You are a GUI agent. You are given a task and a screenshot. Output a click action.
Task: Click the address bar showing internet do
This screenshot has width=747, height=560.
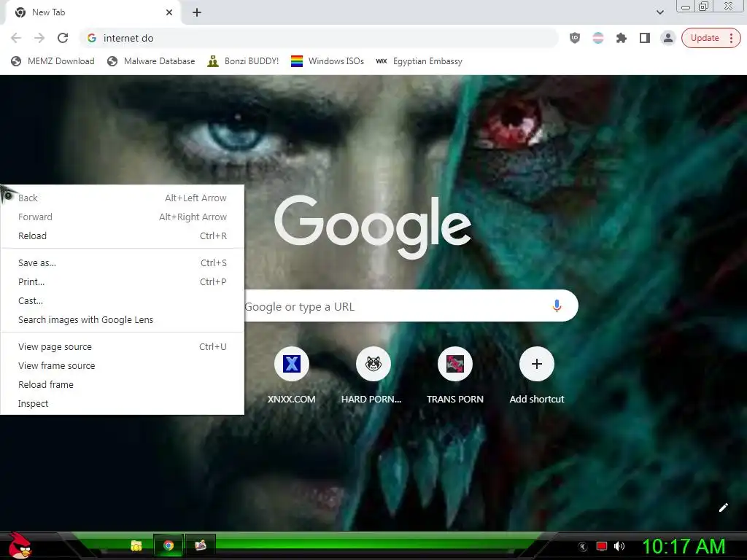click(320, 38)
